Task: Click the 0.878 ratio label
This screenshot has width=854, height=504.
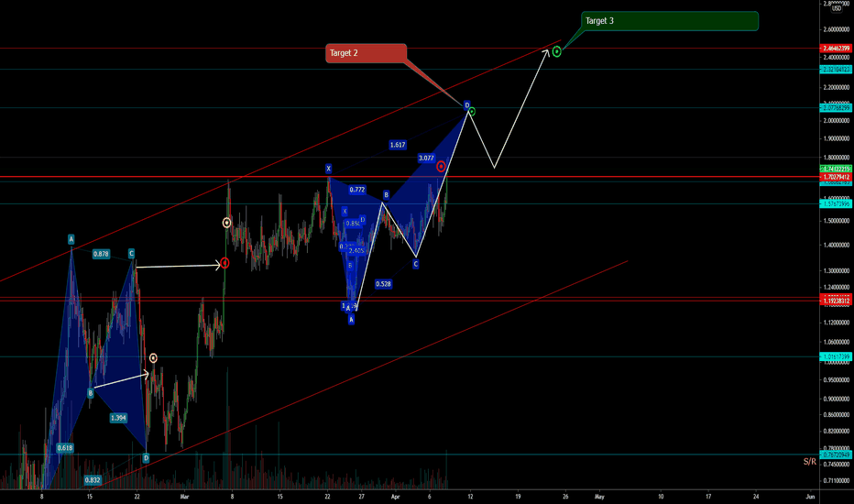Action: [x=101, y=254]
